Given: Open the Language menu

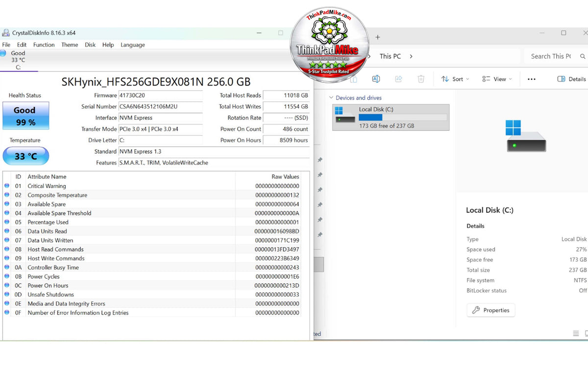Looking at the screenshot, I should point(133,45).
